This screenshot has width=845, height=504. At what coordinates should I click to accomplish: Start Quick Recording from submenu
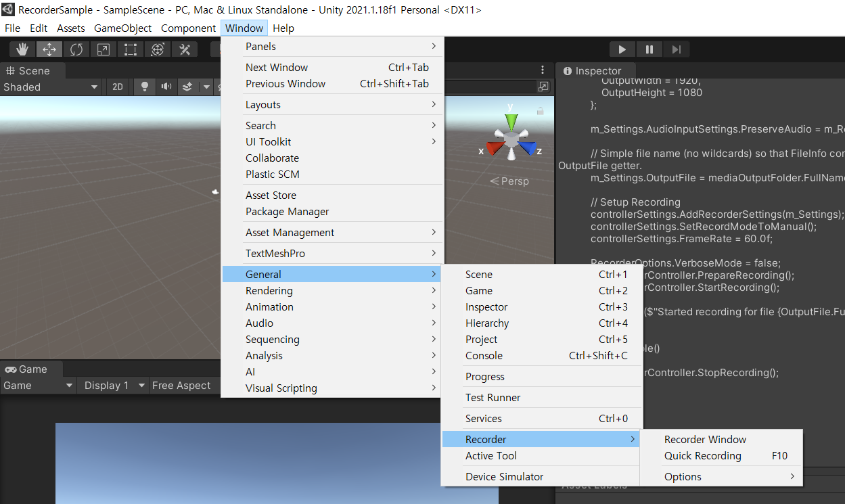click(x=721, y=455)
